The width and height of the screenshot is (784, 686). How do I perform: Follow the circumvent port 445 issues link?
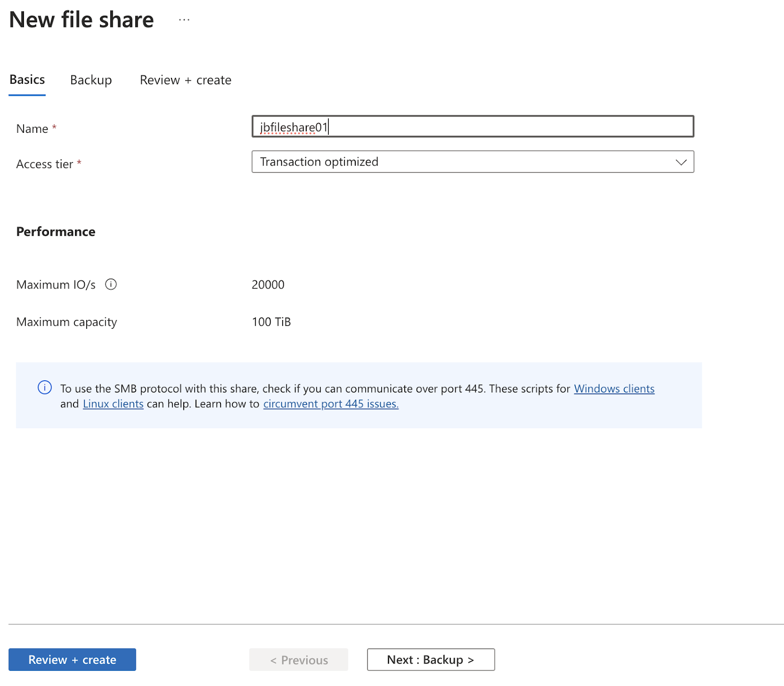(331, 404)
